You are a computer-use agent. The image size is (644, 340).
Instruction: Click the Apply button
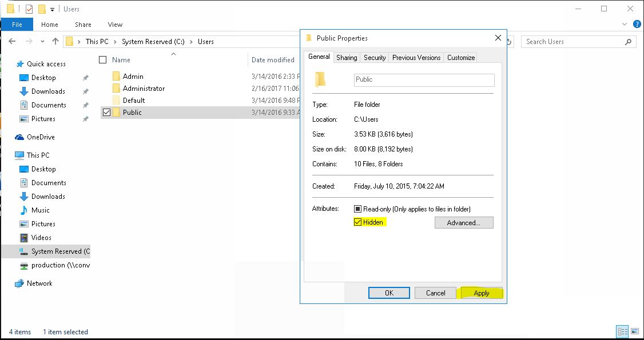click(x=482, y=293)
